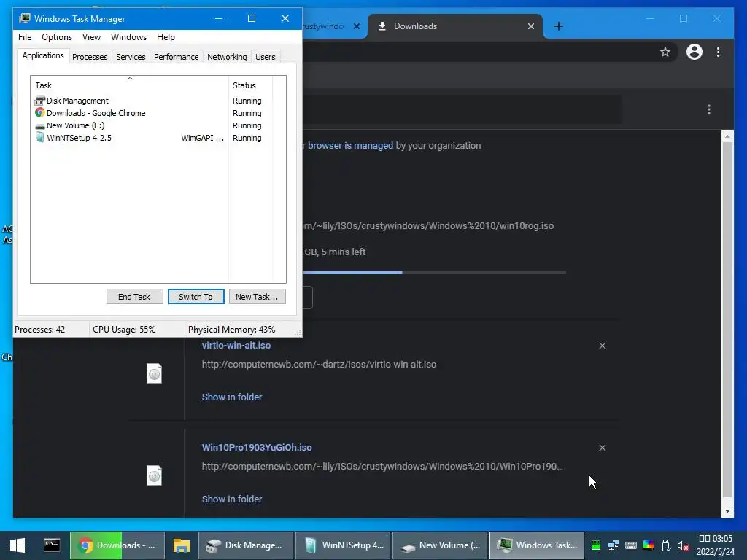The image size is (747, 560).
Task: Click the Switch To button
Action: coord(196,297)
